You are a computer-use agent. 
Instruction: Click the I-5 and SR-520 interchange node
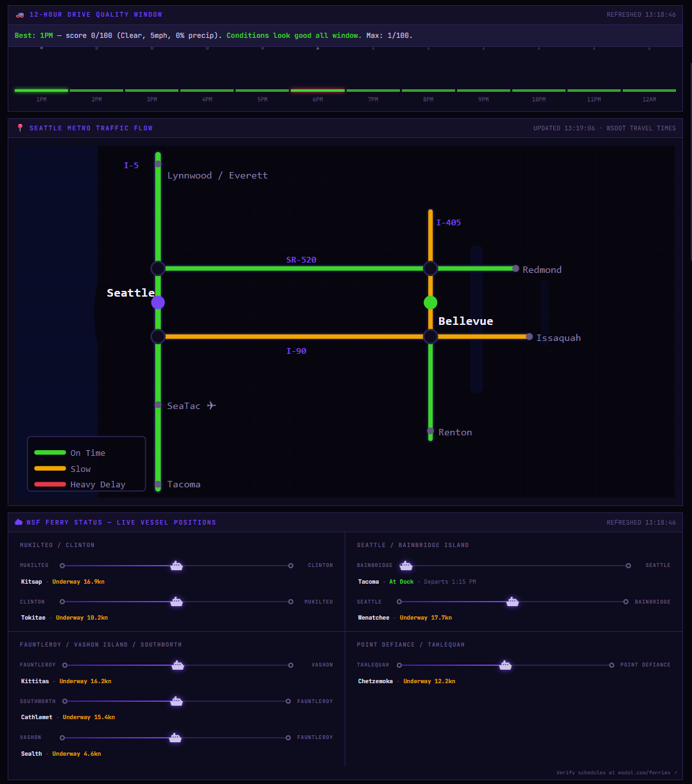pos(158,268)
